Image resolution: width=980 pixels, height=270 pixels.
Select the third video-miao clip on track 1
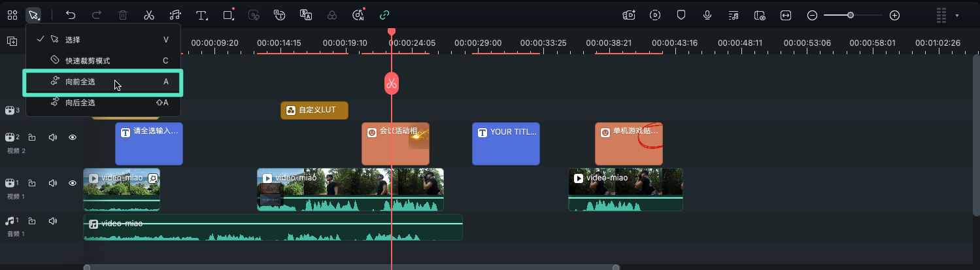click(x=626, y=190)
